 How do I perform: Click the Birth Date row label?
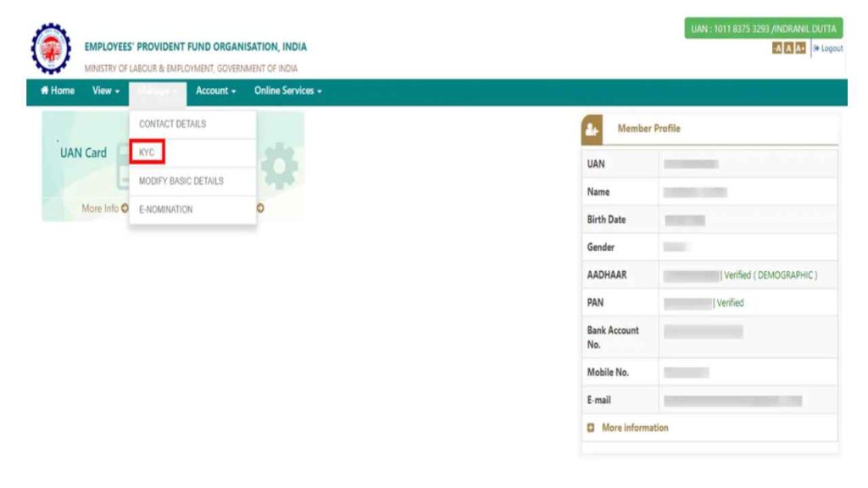click(606, 219)
